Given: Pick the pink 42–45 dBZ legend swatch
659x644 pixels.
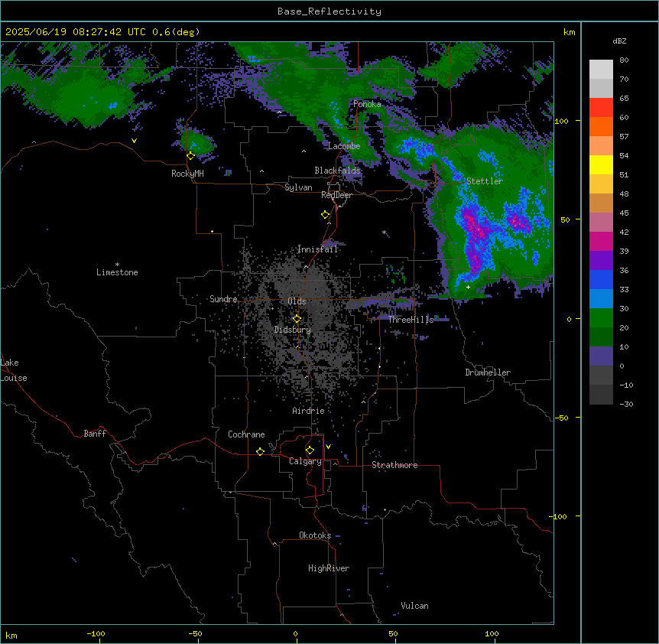Looking at the screenshot, I should 601,223.
